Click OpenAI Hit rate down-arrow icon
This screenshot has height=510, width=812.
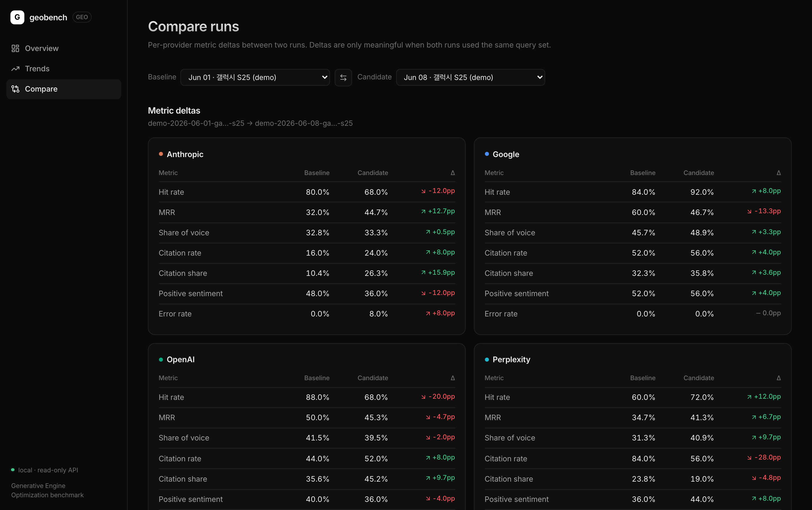pyautogui.click(x=423, y=397)
